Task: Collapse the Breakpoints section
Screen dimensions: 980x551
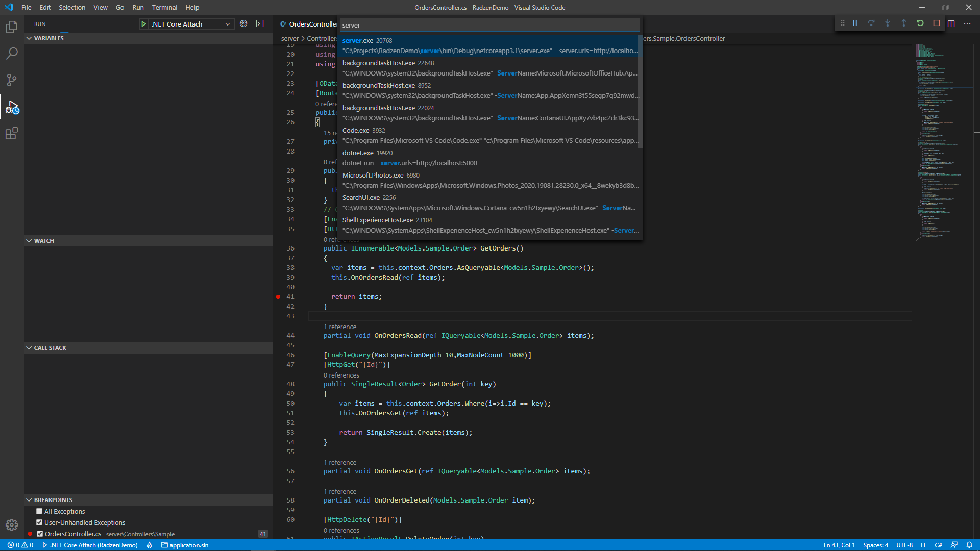Action: (x=148, y=500)
